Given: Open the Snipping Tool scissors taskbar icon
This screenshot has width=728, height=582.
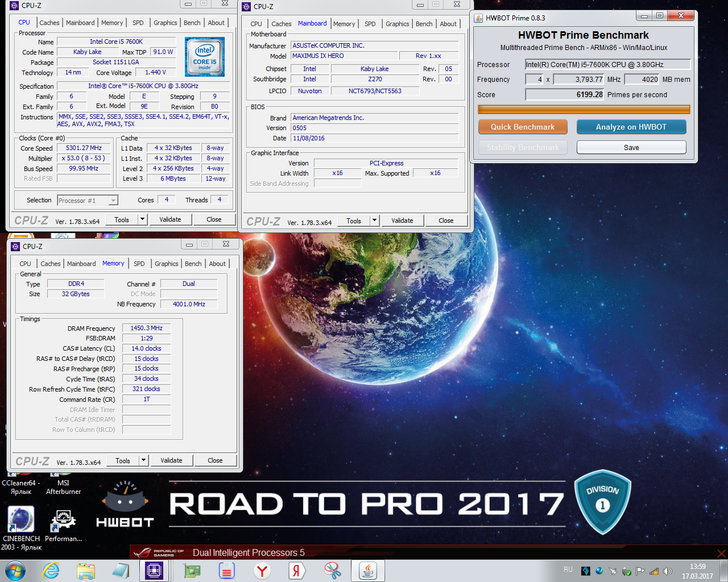Looking at the screenshot, I should [x=332, y=571].
